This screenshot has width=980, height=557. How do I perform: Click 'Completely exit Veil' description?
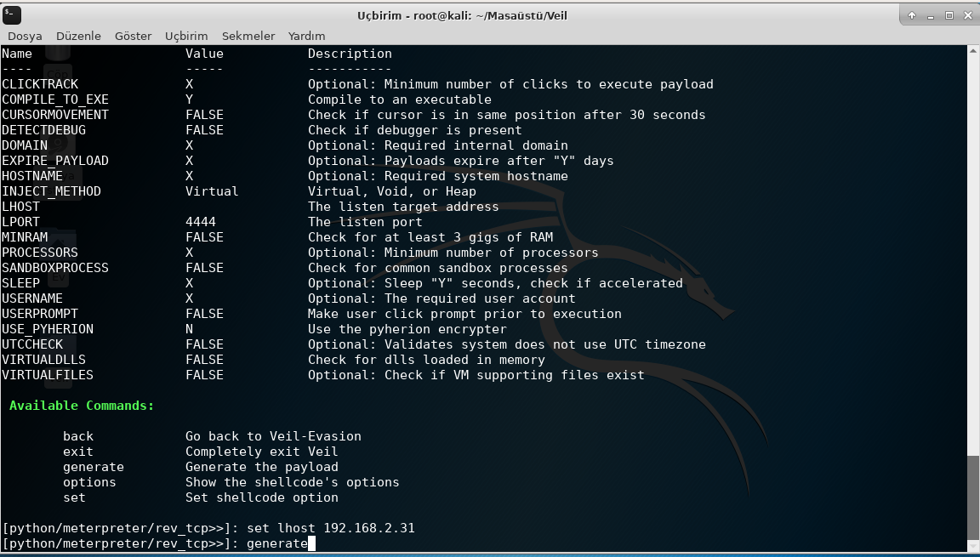tap(262, 452)
